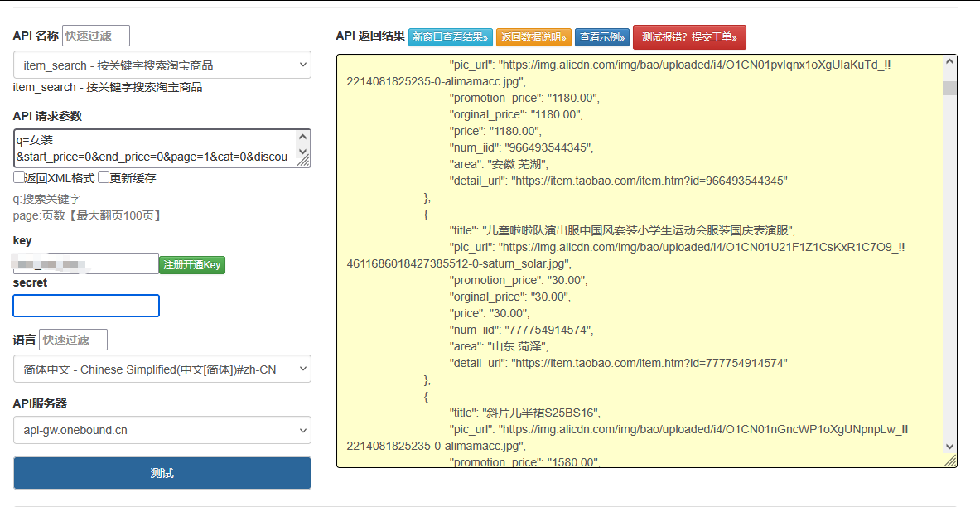Click the 查看示例 button
The height and width of the screenshot is (507, 980).
[601, 37]
